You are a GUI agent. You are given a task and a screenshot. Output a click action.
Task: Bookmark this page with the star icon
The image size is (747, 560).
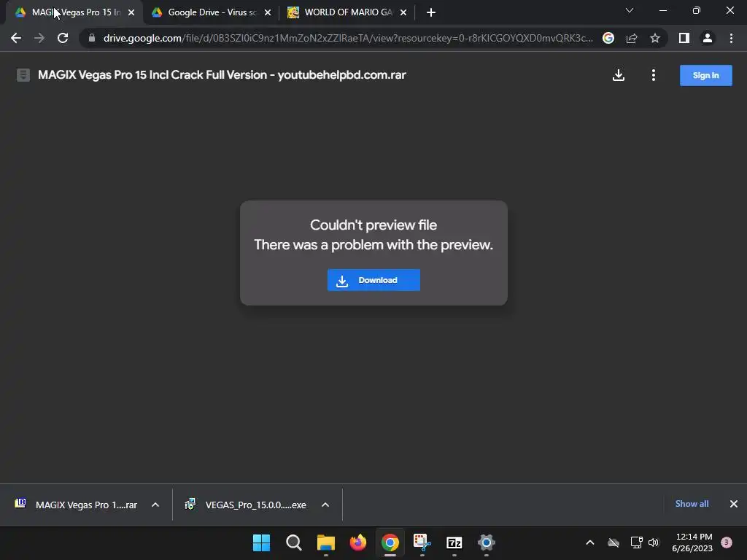(655, 38)
